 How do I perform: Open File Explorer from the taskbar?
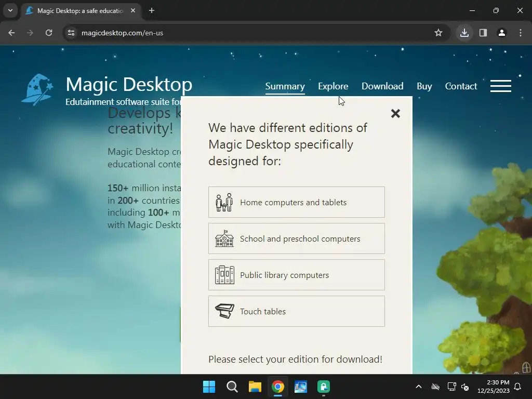point(255,387)
